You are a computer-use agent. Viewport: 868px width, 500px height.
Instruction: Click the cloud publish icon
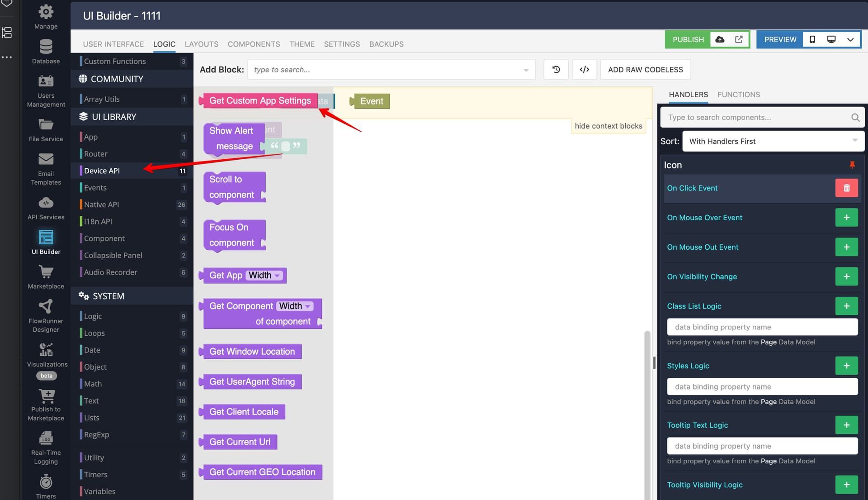(720, 40)
